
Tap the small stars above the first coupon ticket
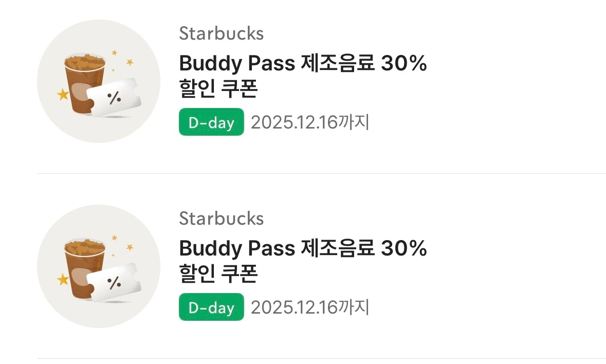122,60
